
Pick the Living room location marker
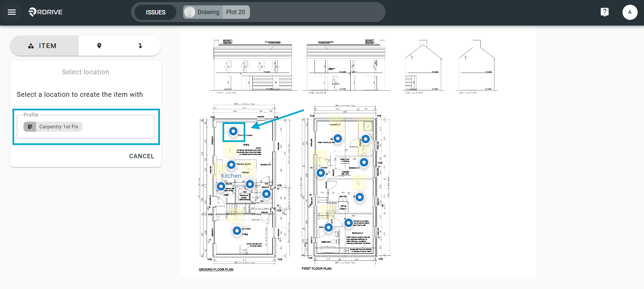[x=237, y=231]
